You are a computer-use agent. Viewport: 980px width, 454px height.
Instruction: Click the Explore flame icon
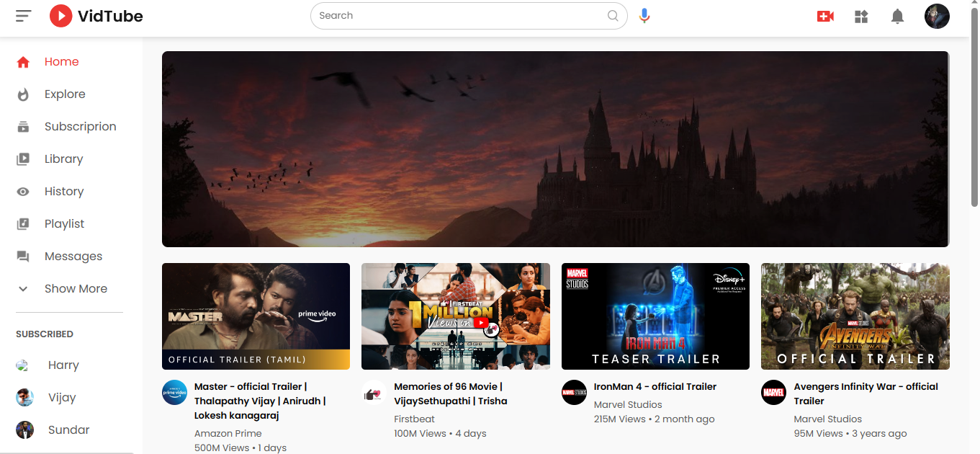click(x=23, y=94)
